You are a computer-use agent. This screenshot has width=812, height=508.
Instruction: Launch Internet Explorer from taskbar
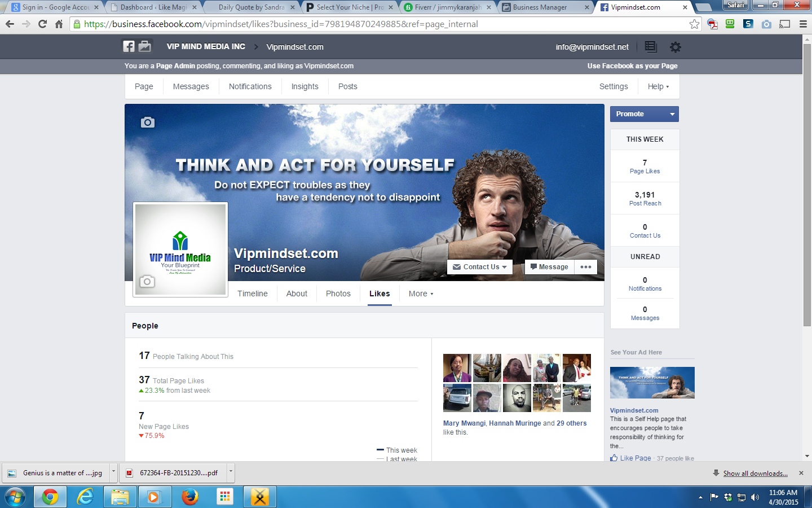coord(85,497)
